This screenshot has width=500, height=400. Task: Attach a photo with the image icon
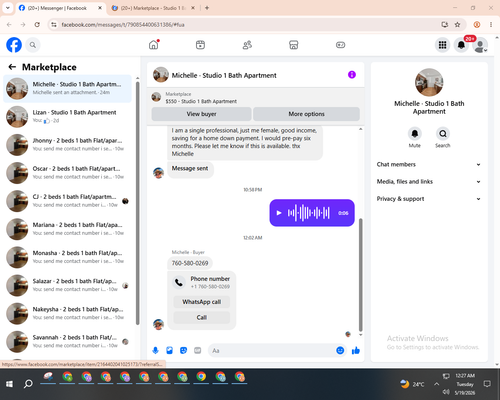[169, 350]
